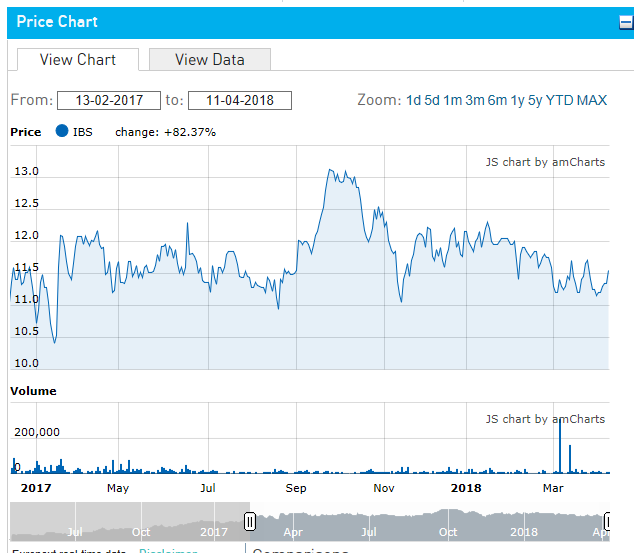Viewport: 634px width, 553px height.
Task: Click the selected range in the scrollbar
Action: [x=429, y=521]
